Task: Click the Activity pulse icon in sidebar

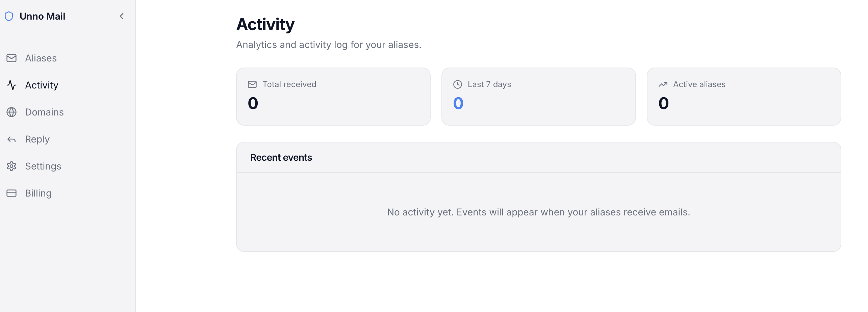Action: (11, 85)
